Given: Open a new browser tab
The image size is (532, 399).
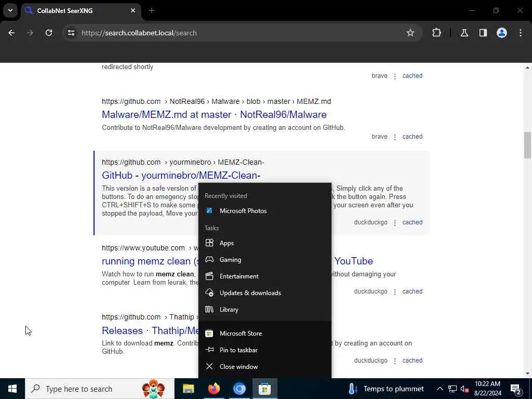Looking at the screenshot, I should point(152,10).
